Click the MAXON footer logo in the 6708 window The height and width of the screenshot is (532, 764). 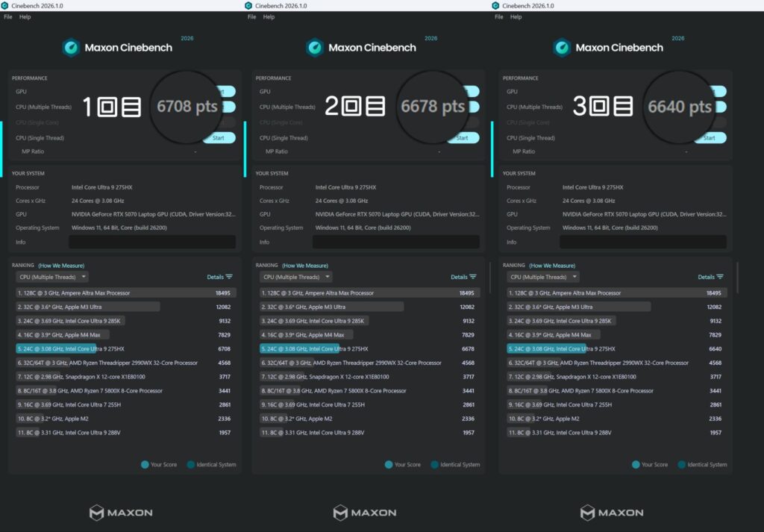(121, 513)
